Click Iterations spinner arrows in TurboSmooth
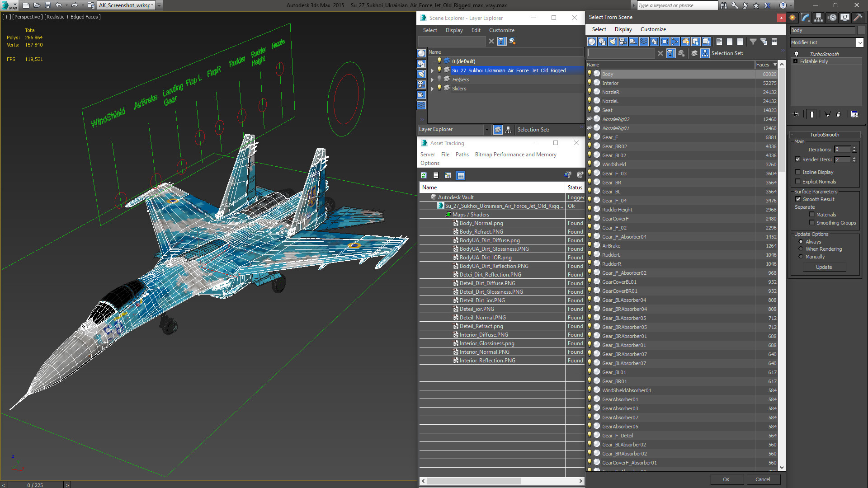868x488 pixels. [854, 150]
